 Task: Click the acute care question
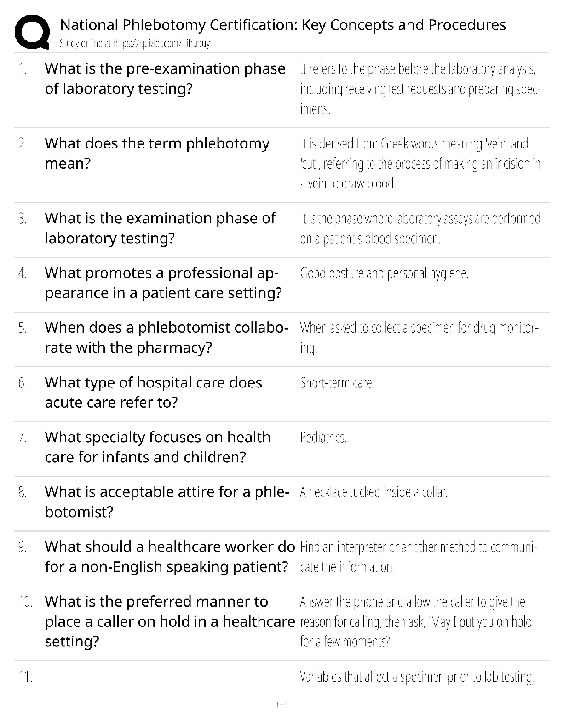tap(153, 392)
